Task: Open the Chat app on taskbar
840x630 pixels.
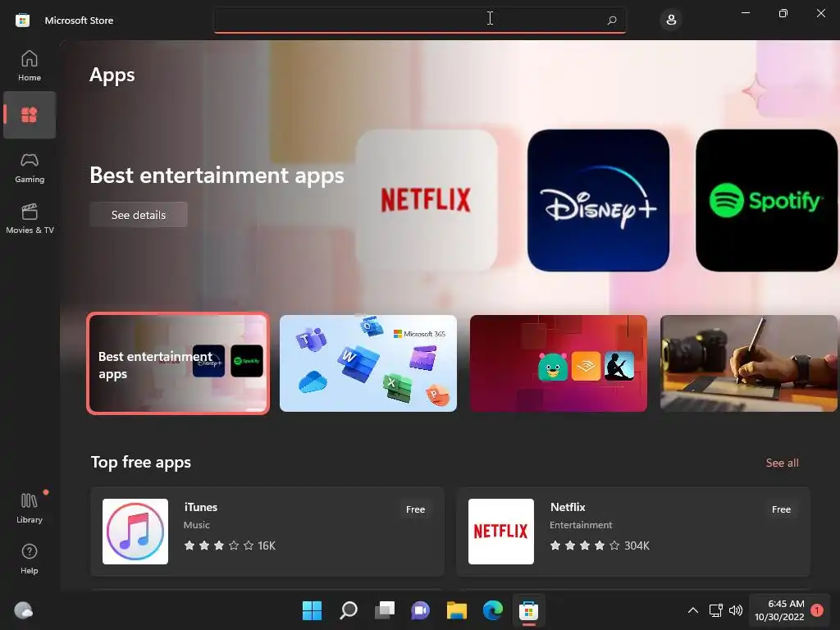Action: pyautogui.click(x=421, y=610)
